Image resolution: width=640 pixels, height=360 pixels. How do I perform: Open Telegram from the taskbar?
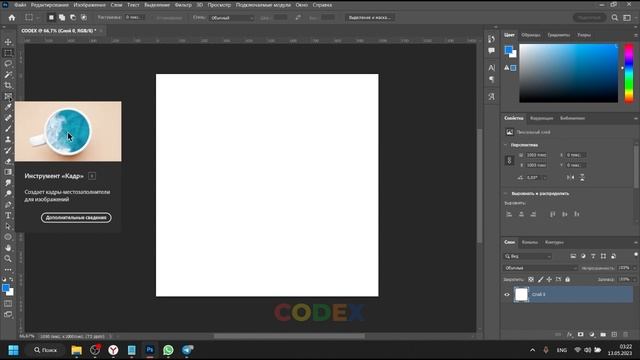click(x=187, y=350)
